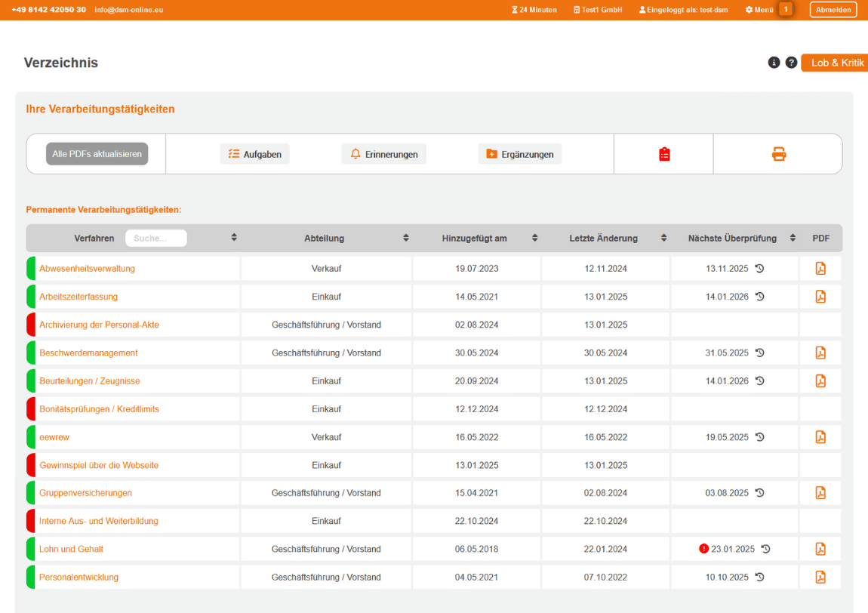Open PDF for Lohn und Gehalt row
868x613 pixels.
[820, 549]
